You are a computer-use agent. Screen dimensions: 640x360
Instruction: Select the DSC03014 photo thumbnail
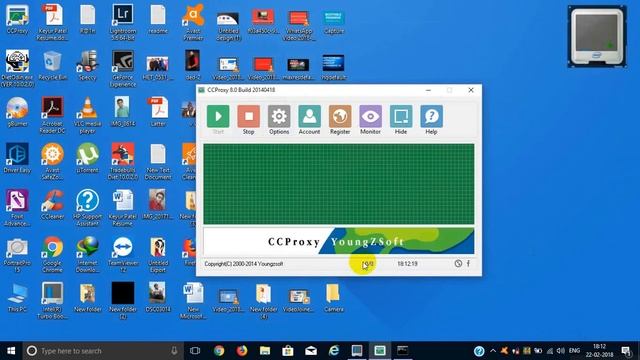pos(158,298)
